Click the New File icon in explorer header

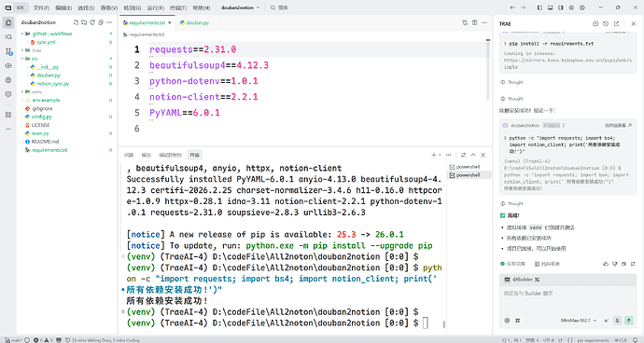(76, 22)
